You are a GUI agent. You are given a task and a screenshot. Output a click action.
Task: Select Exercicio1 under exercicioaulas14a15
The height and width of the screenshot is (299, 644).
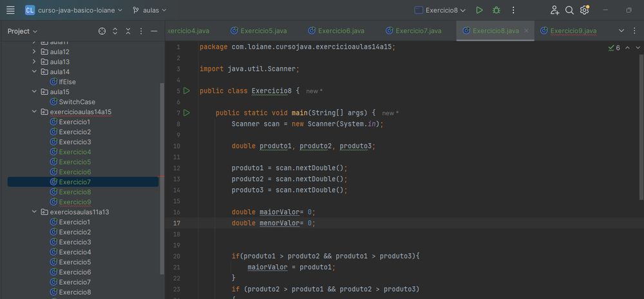(x=74, y=122)
